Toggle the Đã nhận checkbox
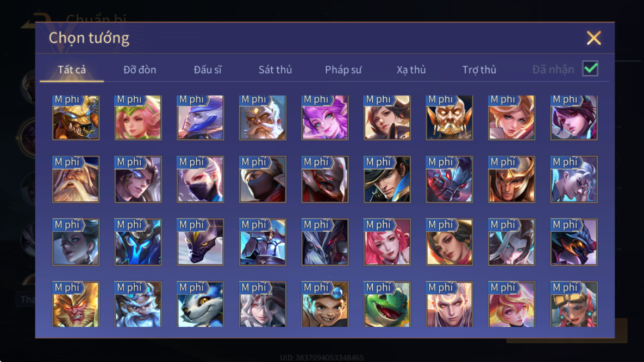The width and height of the screenshot is (644, 362). (590, 68)
